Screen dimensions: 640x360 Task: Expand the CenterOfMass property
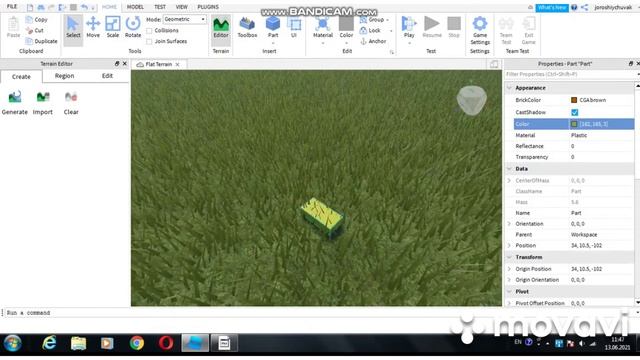[509, 180]
